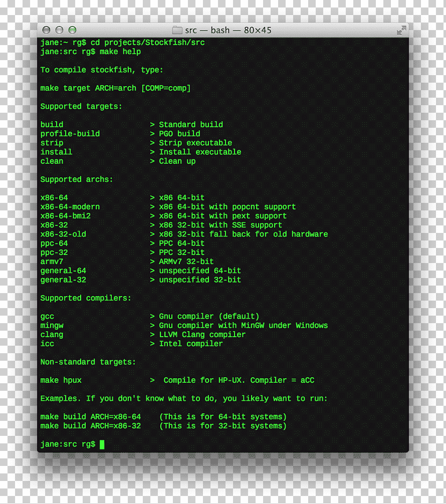Click the 'x86-64-bmi2' arch name
This screenshot has height=504, width=446.
(x=65, y=216)
